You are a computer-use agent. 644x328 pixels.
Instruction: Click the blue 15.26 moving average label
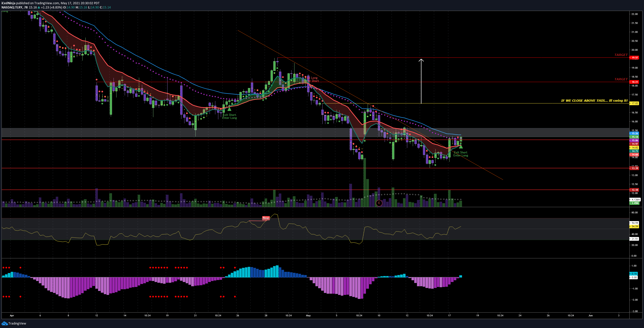pos(635,134)
